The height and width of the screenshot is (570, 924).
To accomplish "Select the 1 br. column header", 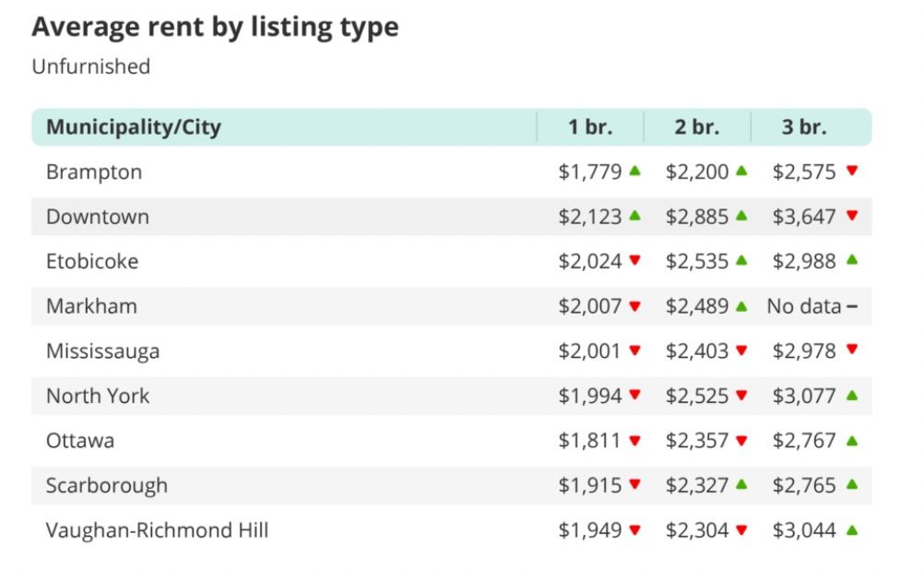I will click(590, 126).
